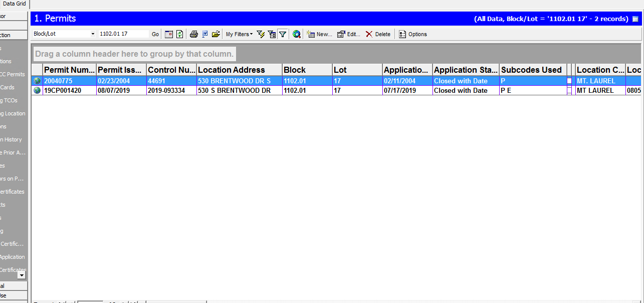Image resolution: width=644 pixels, height=303 pixels.
Task: Open 'CC Permits' in left navigation
Action: [x=13, y=74]
